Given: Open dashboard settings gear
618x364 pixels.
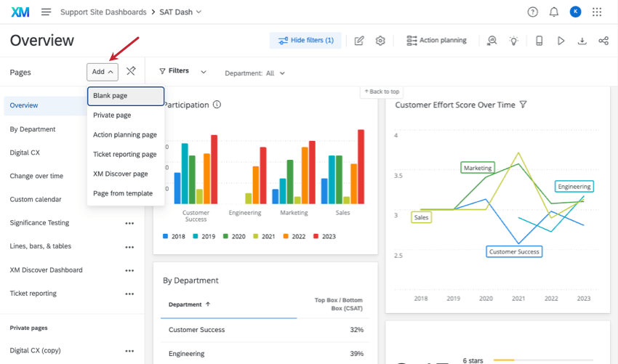Looking at the screenshot, I should coord(380,41).
